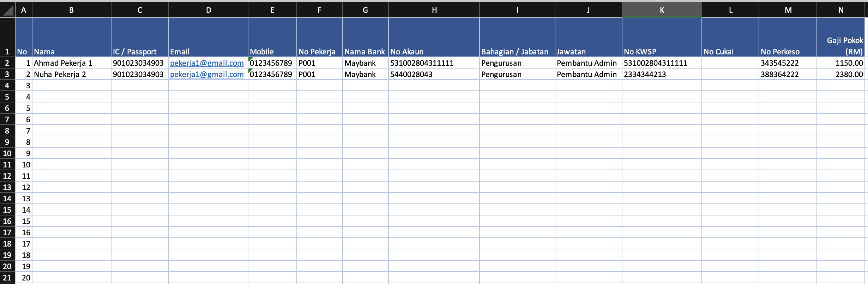Select column C header
868x284 pixels.
140,10
